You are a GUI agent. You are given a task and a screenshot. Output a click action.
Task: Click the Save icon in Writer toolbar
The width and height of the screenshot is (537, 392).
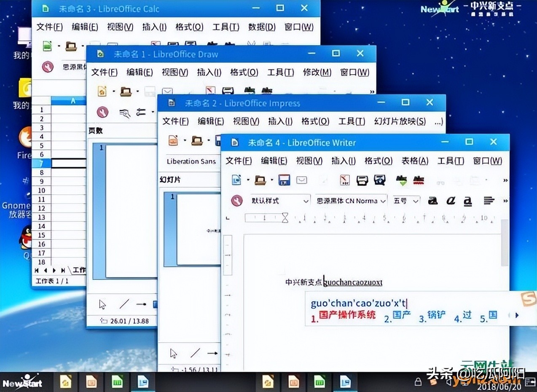point(283,180)
